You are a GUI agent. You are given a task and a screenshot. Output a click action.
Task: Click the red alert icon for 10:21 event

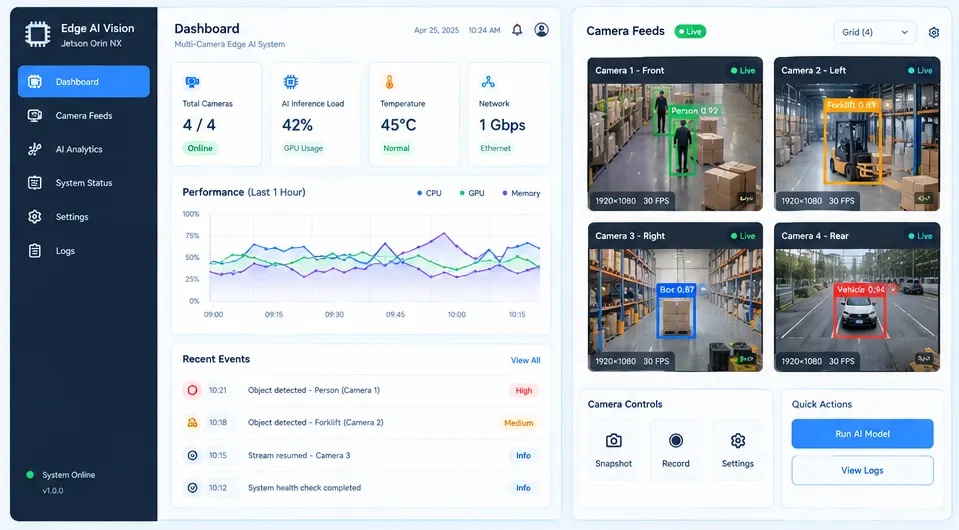click(x=192, y=390)
